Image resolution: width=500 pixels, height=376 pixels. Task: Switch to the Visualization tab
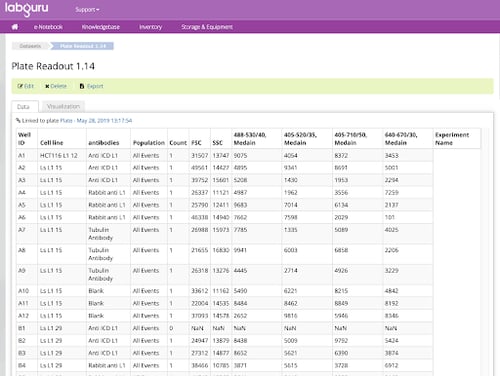pos(63,106)
